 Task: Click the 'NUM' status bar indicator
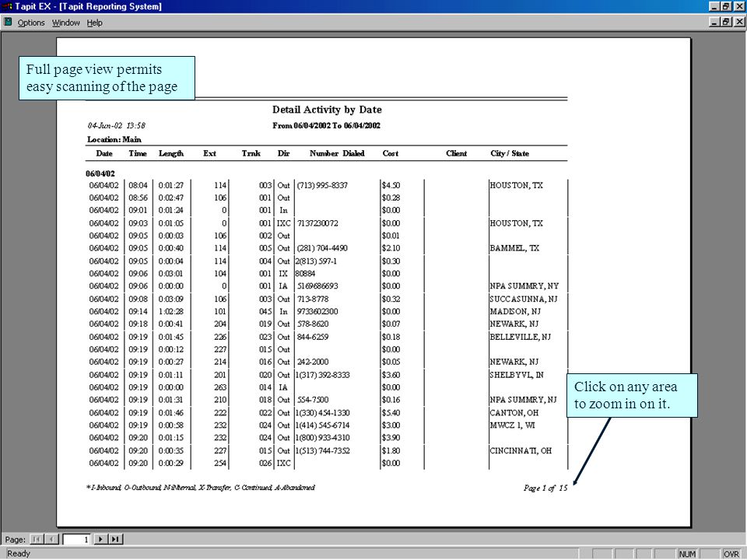[687, 554]
